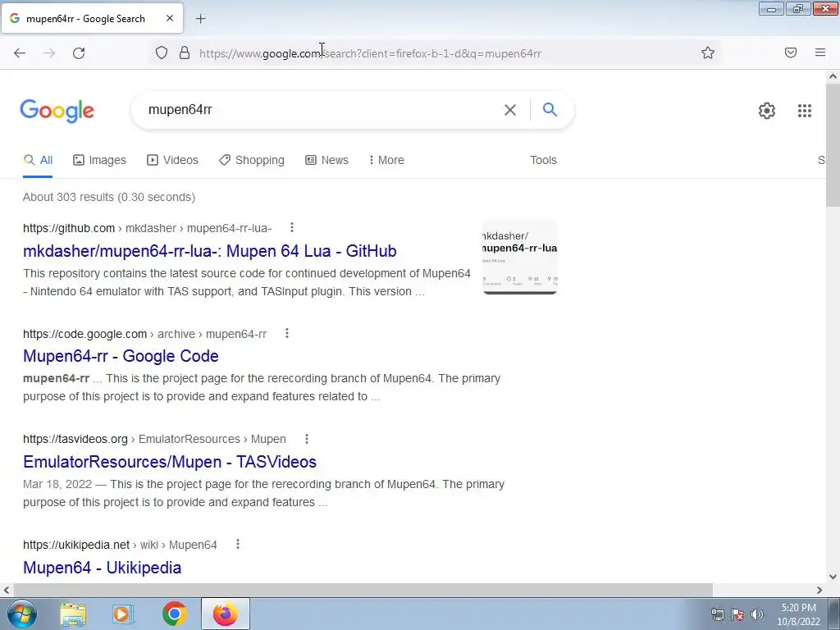
Task: Open the Windows Start menu
Action: click(x=21, y=614)
